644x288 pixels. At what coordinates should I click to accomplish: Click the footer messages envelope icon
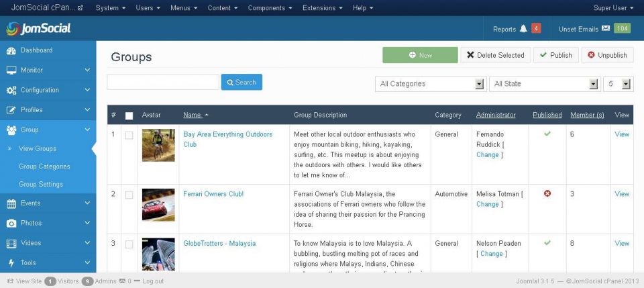122,281
